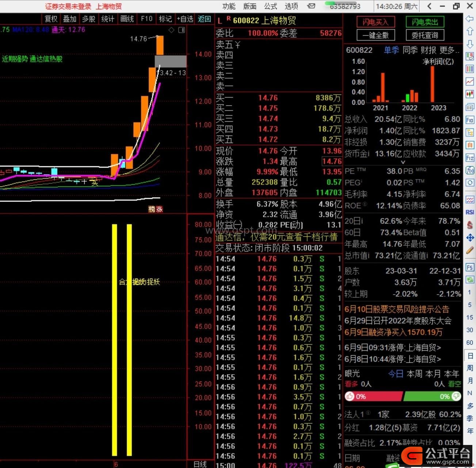Click the 委托查询 button
476x468 pixels.
click(425, 35)
